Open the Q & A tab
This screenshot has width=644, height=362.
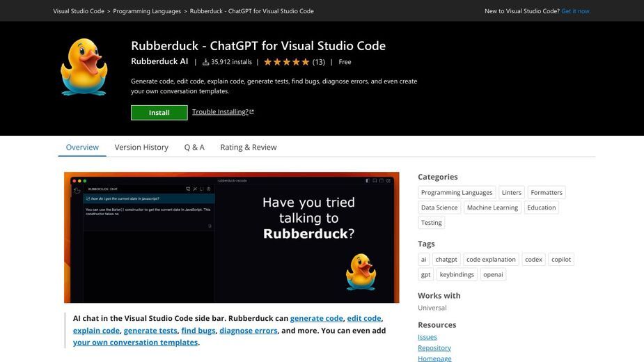coord(194,147)
